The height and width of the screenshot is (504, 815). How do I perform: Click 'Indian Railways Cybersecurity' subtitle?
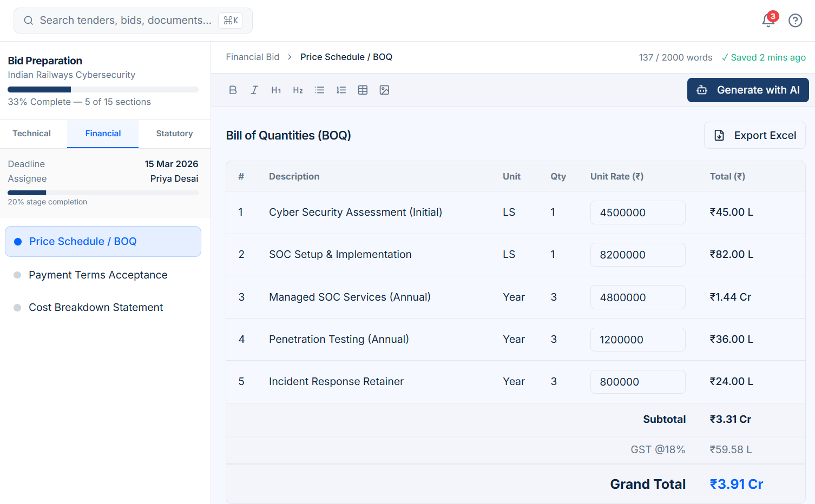point(71,75)
